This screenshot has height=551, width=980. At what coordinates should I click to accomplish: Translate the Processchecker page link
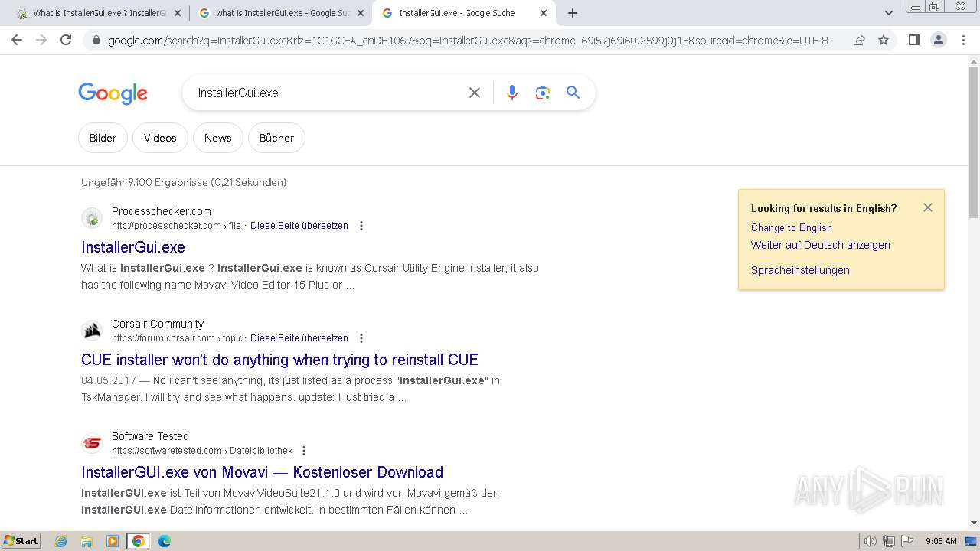[x=299, y=226]
